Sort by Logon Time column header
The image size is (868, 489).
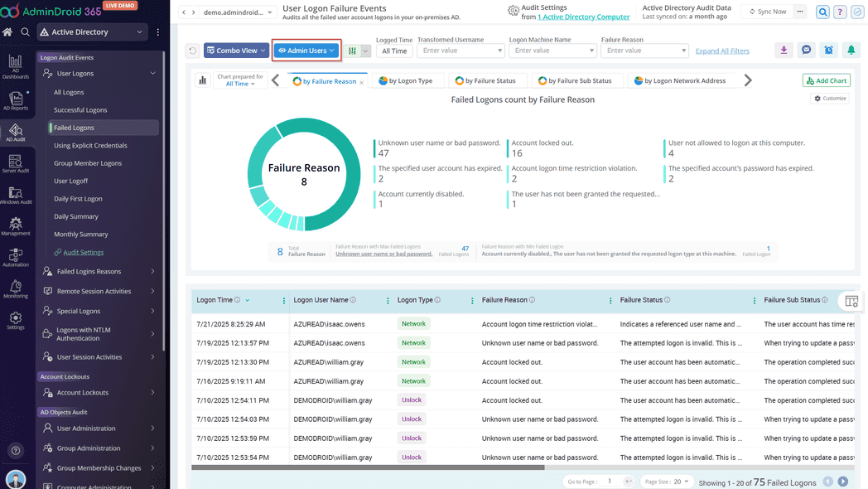(215, 300)
